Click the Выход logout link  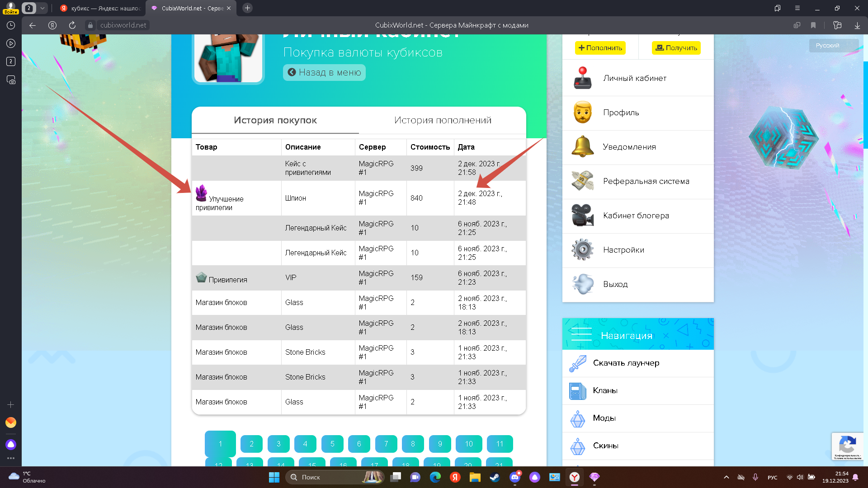[615, 284]
